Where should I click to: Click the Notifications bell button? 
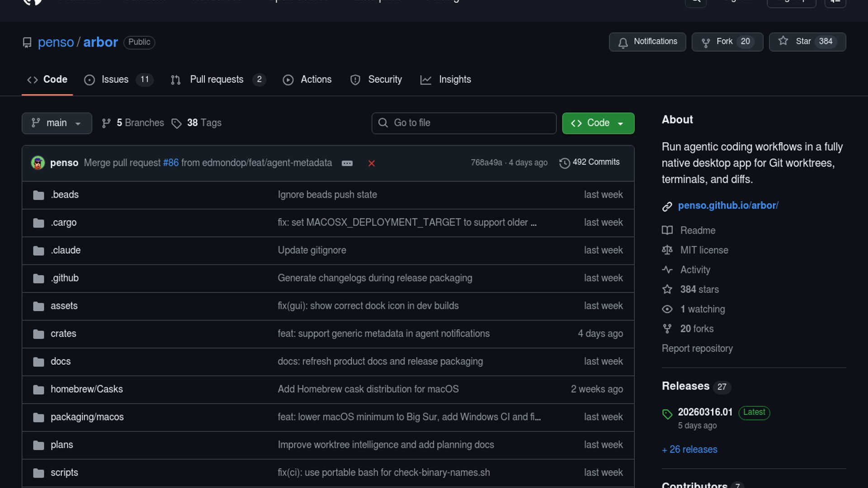coord(647,42)
